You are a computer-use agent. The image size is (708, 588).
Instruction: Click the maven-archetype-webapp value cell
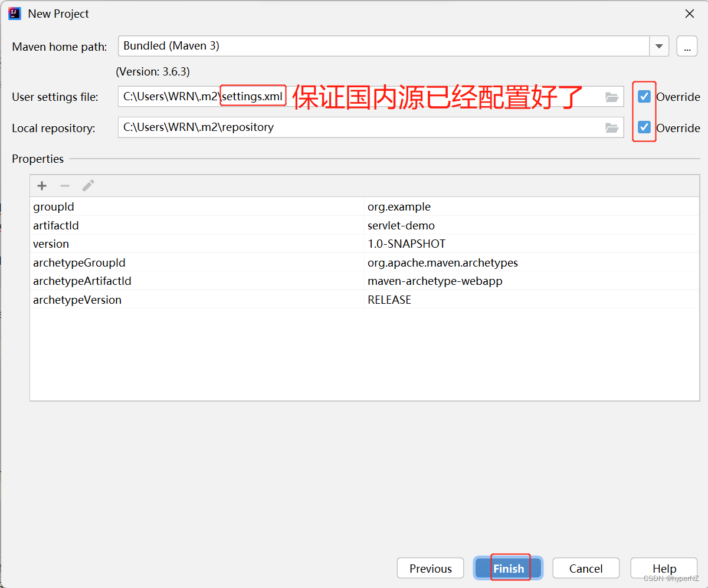[532, 281]
